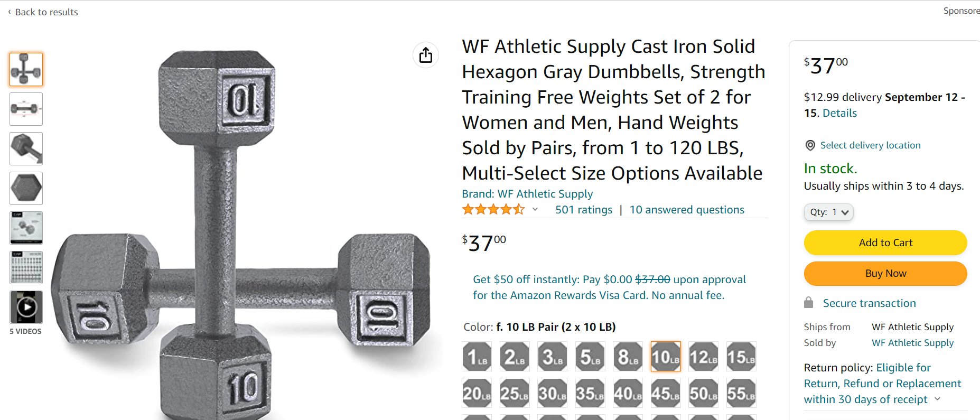This screenshot has height=420, width=980.
Task: Click the Add to Cart button
Action: coord(885,242)
